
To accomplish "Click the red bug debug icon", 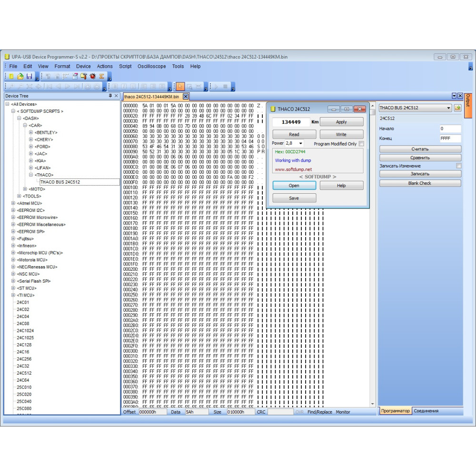I will click(93, 76).
